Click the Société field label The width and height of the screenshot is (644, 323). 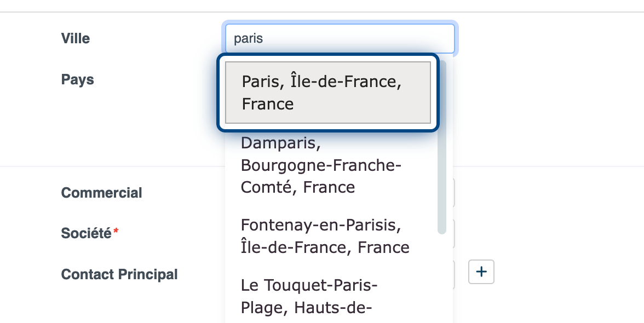[86, 234]
